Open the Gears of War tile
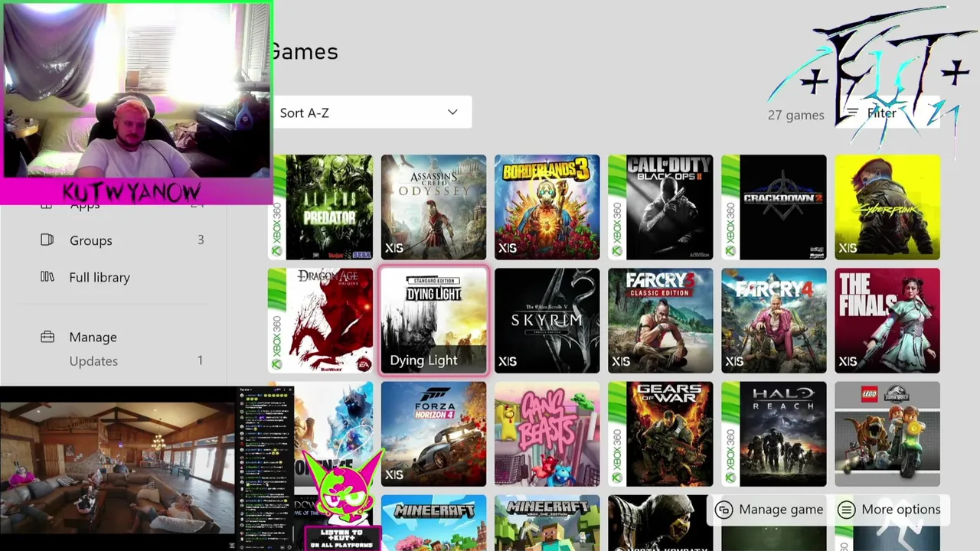Viewport: 980px width, 551px height. pyautogui.click(x=660, y=434)
